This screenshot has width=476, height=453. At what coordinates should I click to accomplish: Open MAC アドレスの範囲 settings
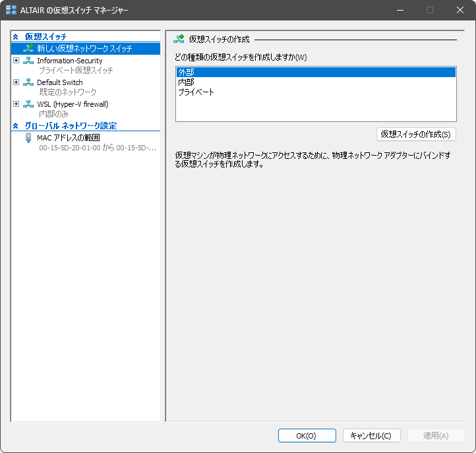69,138
